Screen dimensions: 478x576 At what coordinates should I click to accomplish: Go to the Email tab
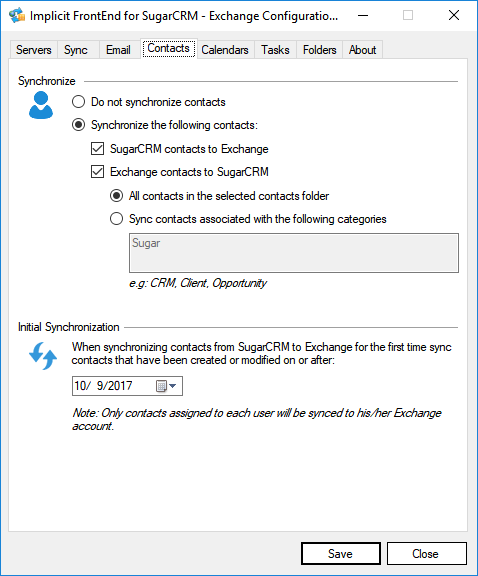tap(118, 50)
